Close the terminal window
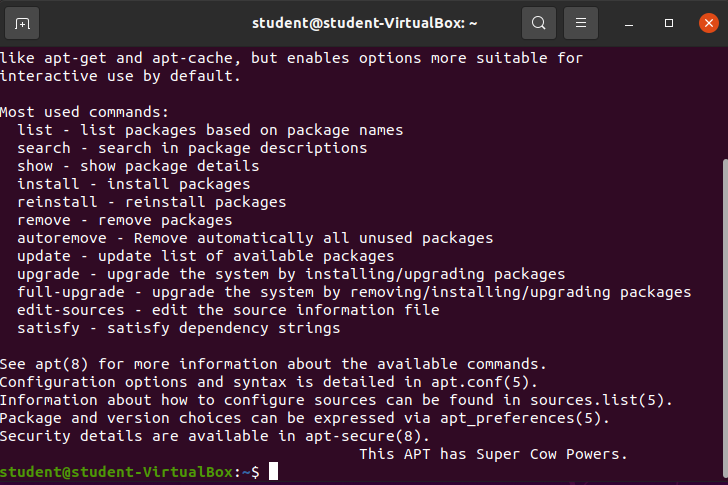The width and height of the screenshot is (728, 485). point(708,22)
